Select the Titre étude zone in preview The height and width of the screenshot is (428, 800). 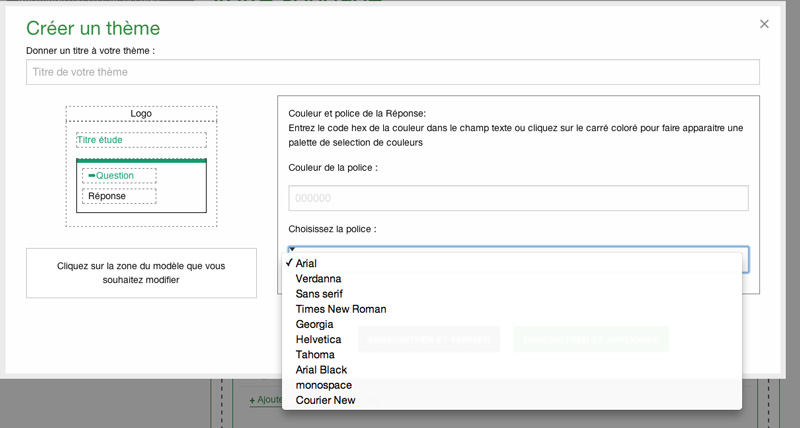141,140
